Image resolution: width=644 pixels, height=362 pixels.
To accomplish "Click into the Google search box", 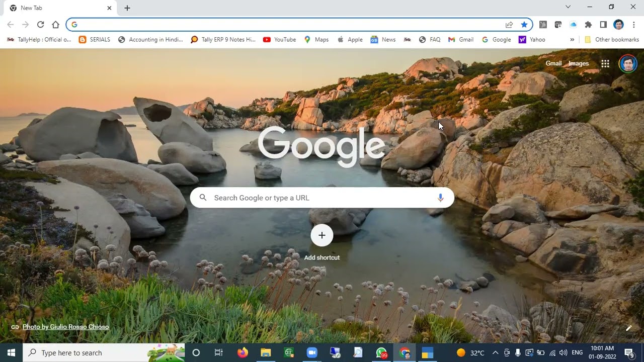I will pos(322,198).
